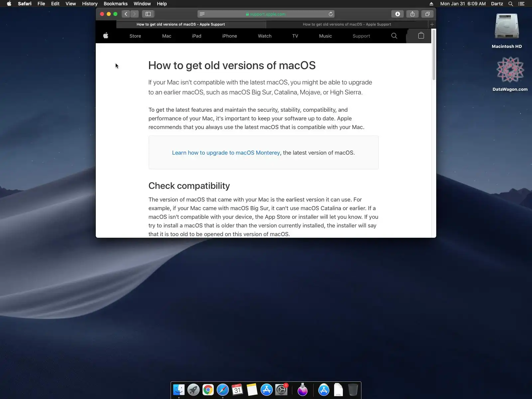Go to iPhone in Apple's navigation
532x399 pixels.
[x=229, y=36]
